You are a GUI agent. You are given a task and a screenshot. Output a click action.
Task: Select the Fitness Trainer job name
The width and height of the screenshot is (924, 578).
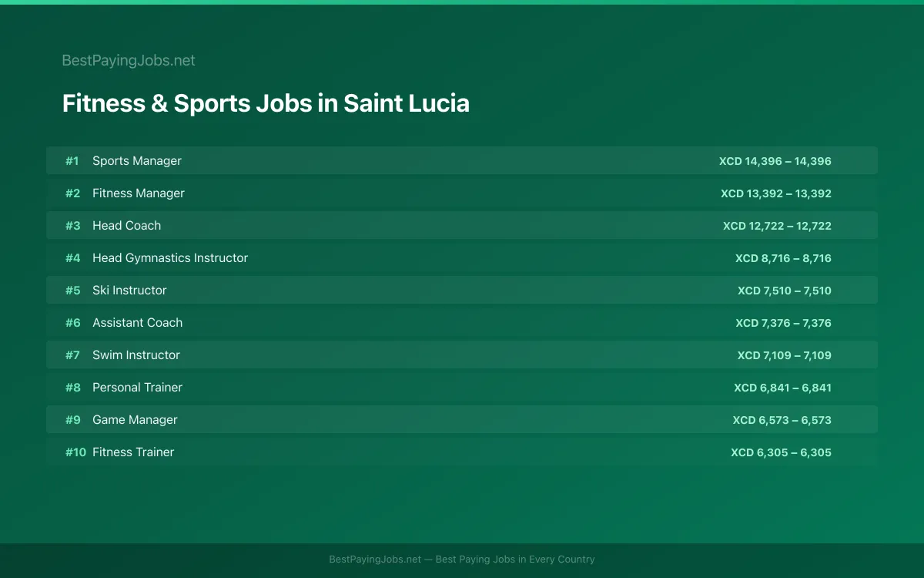click(x=133, y=452)
